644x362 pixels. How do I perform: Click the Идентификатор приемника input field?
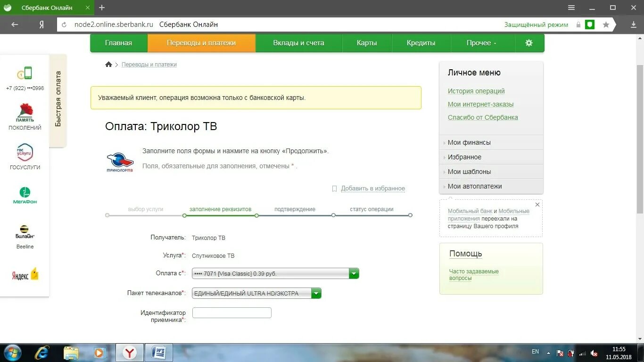[232, 313]
